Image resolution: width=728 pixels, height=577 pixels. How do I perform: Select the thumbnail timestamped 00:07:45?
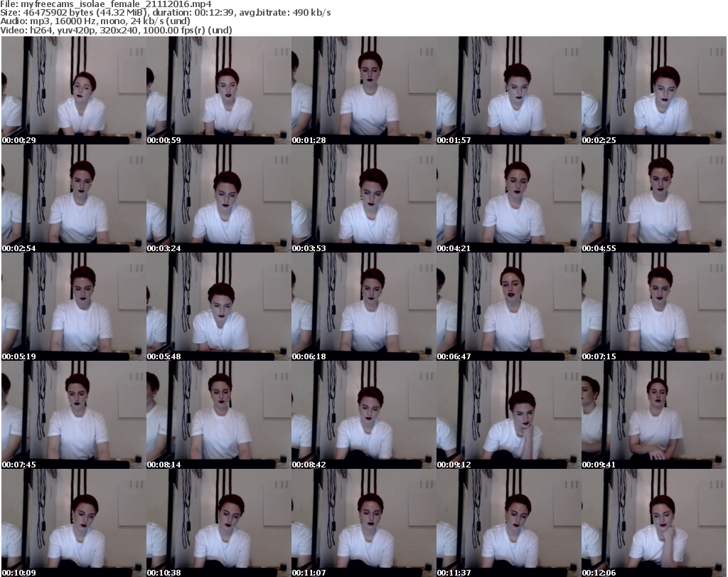[74, 415]
